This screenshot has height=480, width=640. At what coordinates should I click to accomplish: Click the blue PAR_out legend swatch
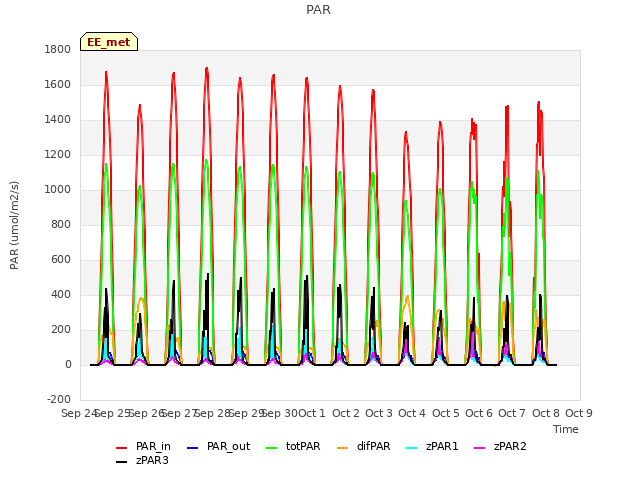[192, 448]
